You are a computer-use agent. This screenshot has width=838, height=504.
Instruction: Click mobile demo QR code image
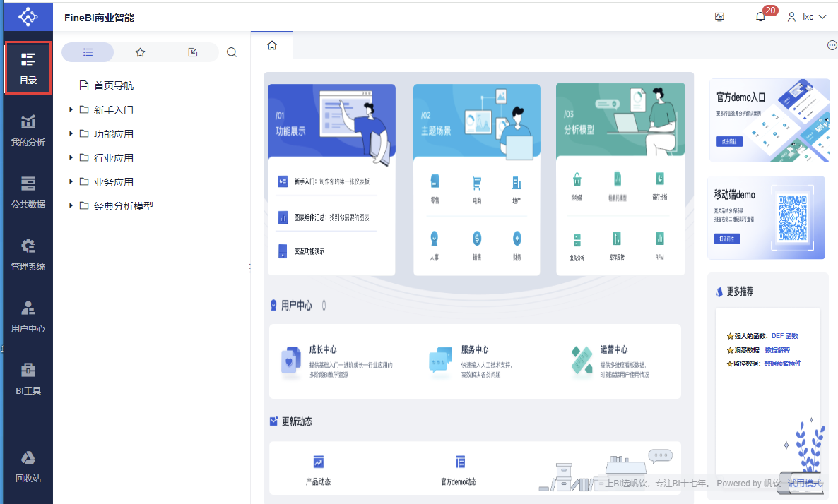pyautogui.click(x=792, y=218)
